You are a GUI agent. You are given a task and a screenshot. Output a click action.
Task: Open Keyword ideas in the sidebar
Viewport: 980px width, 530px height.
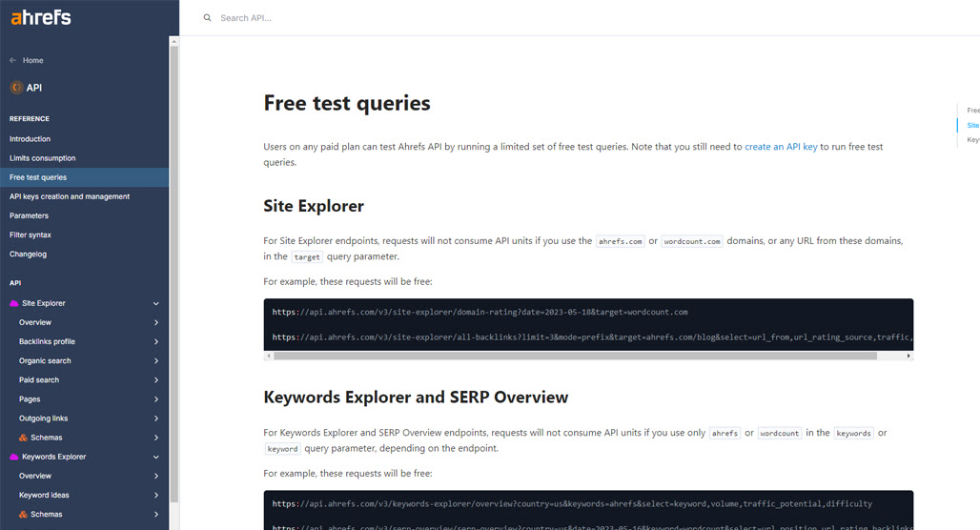click(x=44, y=495)
